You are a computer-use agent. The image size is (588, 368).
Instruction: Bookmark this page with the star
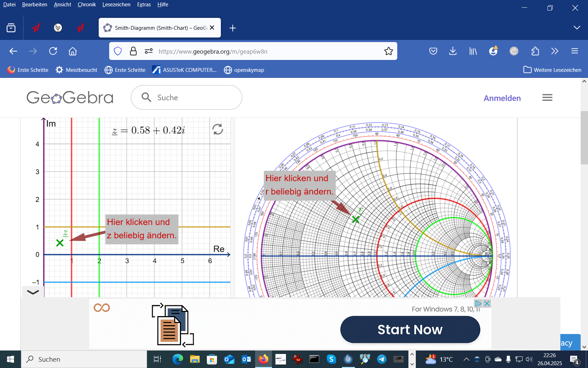tap(388, 51)
